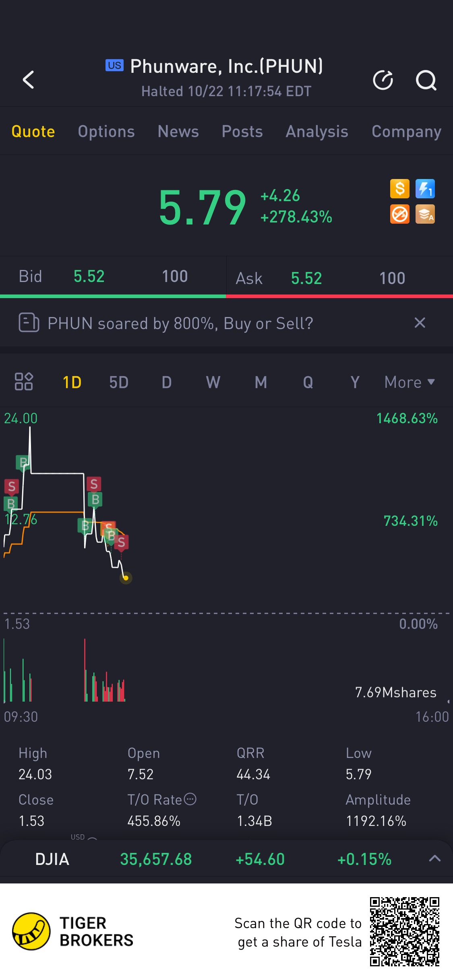Select the 1D chart period
Image resolution: width=453 pixels, height=980 pixels.
[72, 382]
